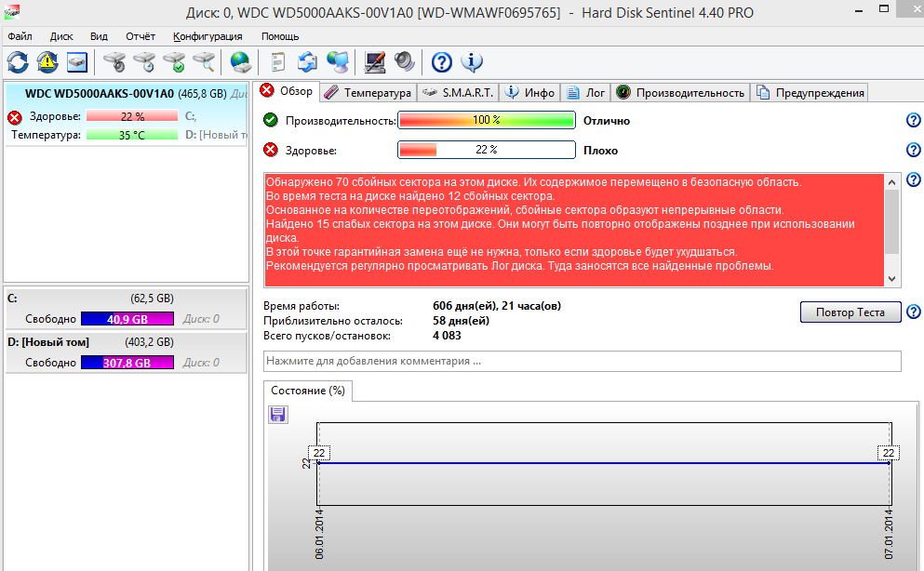Select the WDC WD5000AAKS-00V1A0 disk entry
This screenshot has height=571, width=924.
(x=127, y=114)
